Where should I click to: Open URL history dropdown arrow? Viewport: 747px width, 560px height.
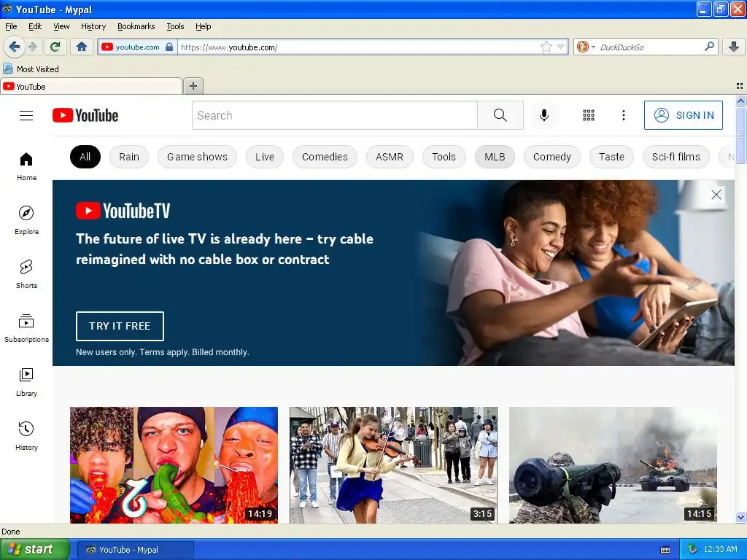[560, 47]
